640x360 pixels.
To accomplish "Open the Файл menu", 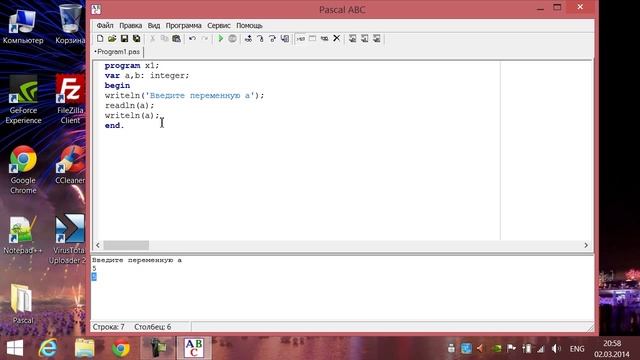I will (105, 25).
